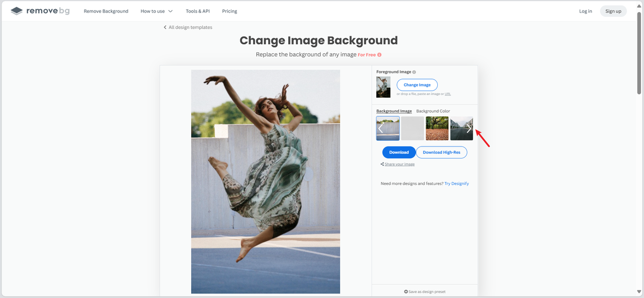Click the page vertical scrollbar
Image resolution: width=644 pixels, height=298 pixels.
pos(639,53)
